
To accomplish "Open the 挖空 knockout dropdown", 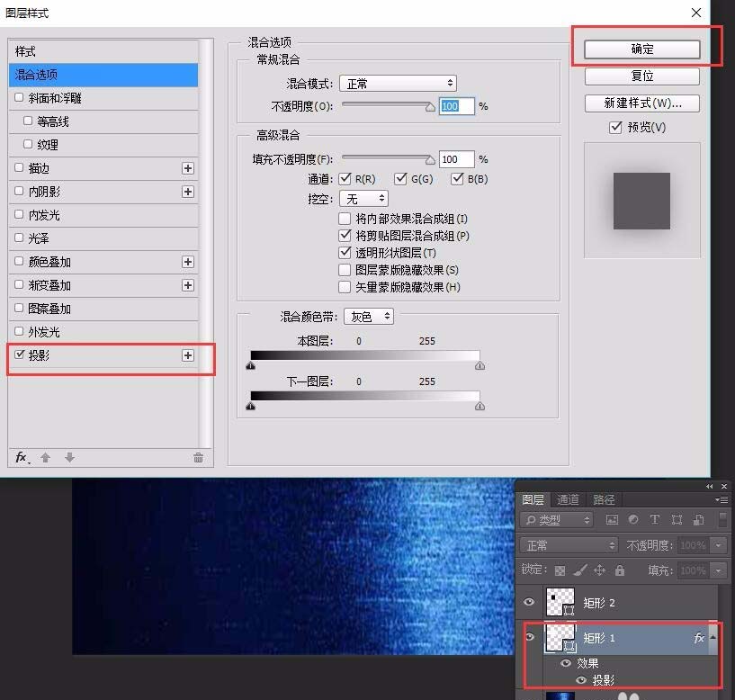I will 363,199.
